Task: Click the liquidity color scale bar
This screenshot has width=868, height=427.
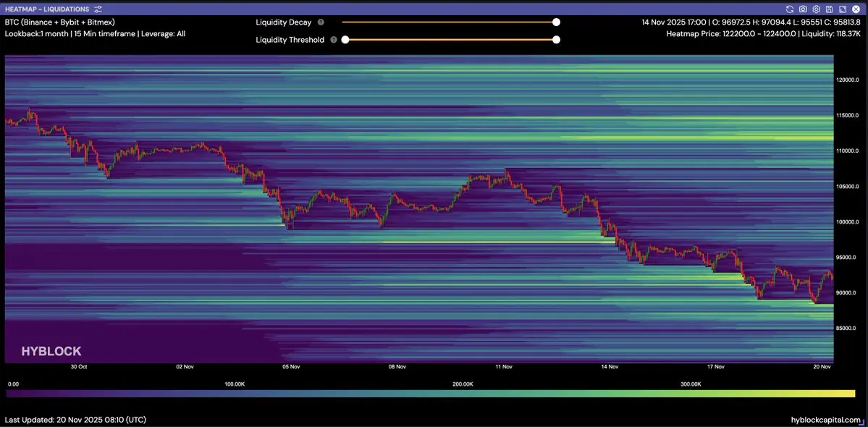Action: tap(431, 394)
